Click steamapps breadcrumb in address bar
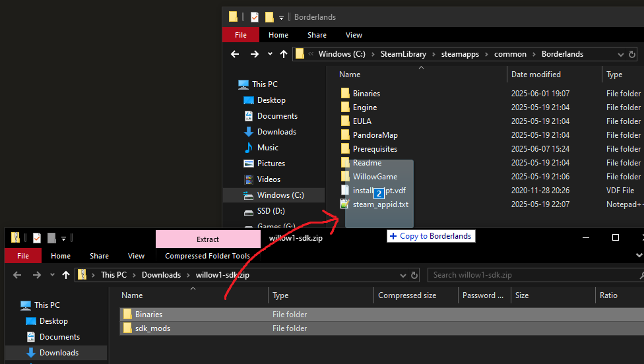This screenshot has height=364, width=644. point(460,54)
